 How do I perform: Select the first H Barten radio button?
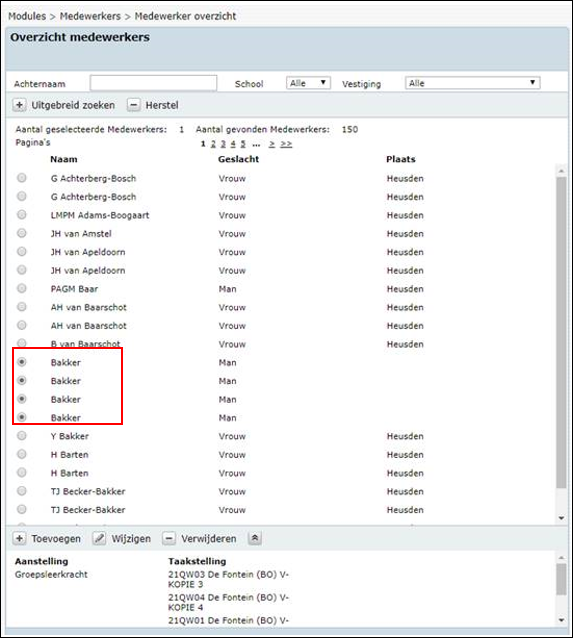22,454
